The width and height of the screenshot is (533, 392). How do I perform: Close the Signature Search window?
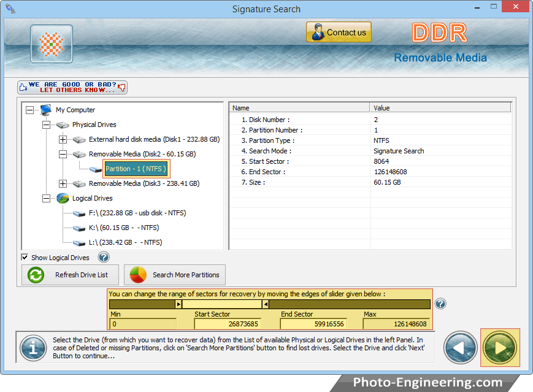pos(516,7)
